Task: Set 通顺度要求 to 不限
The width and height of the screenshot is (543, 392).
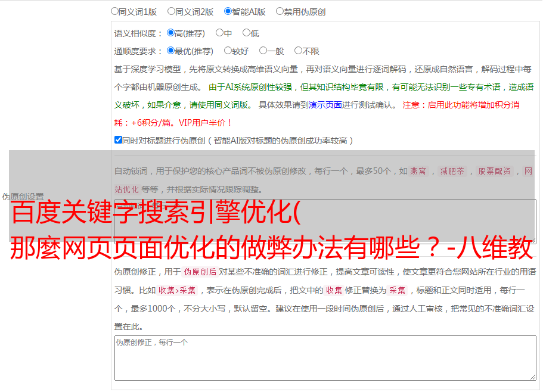Action: (x=298, y=51)
